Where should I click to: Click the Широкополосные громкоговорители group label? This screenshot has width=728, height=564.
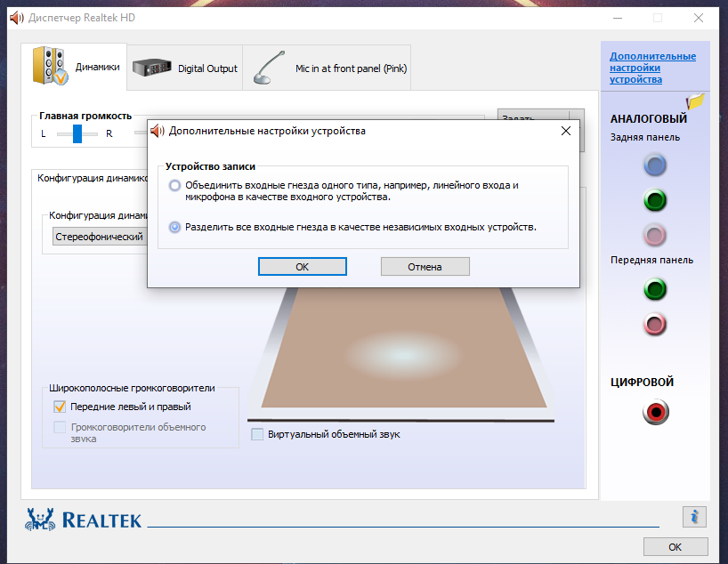coord(132,388)
